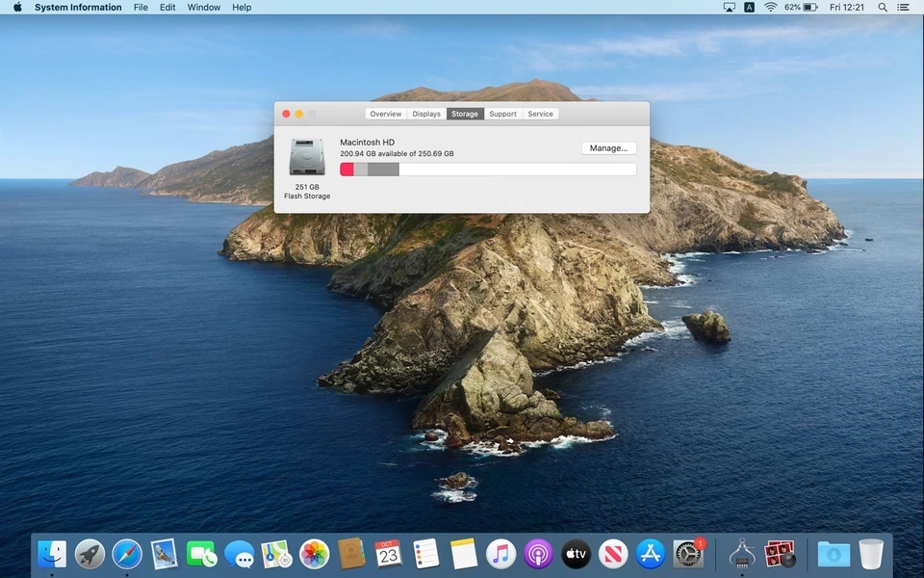Open the Mail stamp icon in Dock
This screenshot has height=578, width=924.
[164, 555]
